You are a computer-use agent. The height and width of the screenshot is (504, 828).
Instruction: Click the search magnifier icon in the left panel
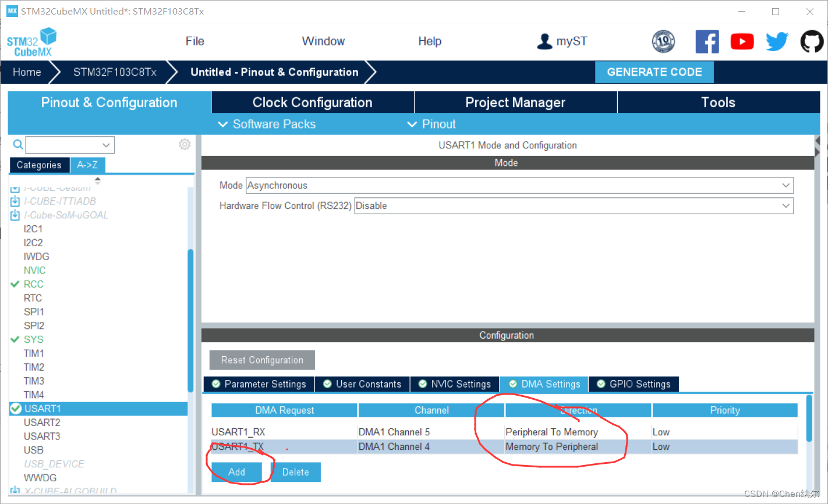click(x=18, y=144)
